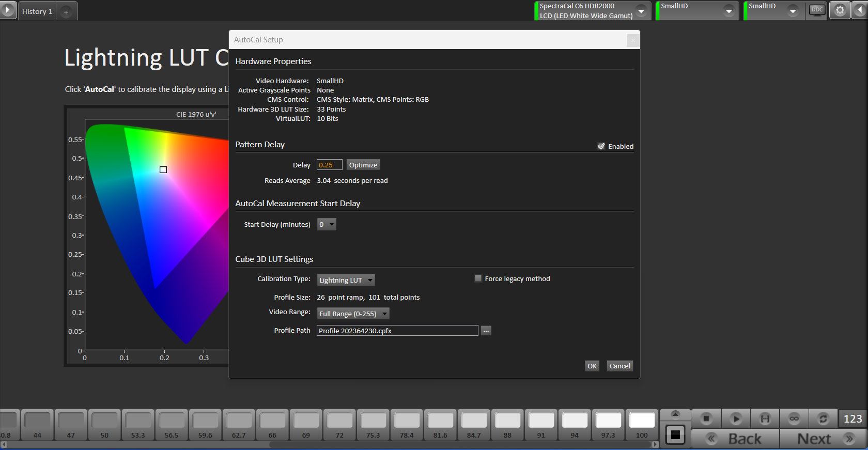Click the stop measurement icon
The image size is (868, 450).
(x=706, y=418)
